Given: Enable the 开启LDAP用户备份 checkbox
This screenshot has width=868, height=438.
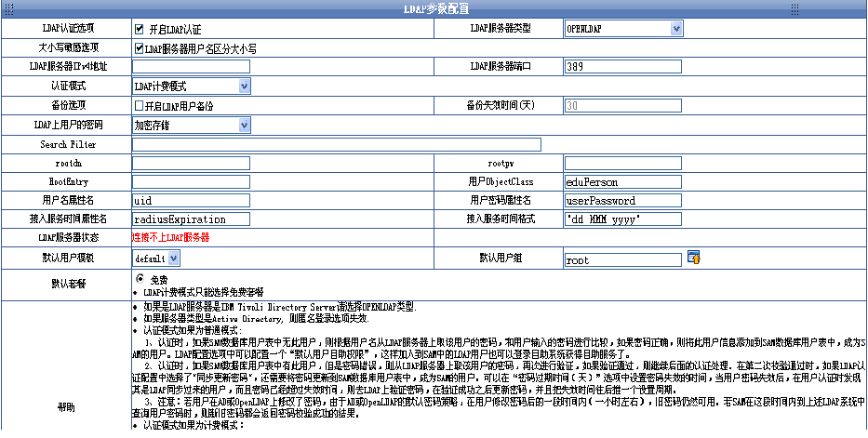Looking at the screenshot, I should pos(140,106).
